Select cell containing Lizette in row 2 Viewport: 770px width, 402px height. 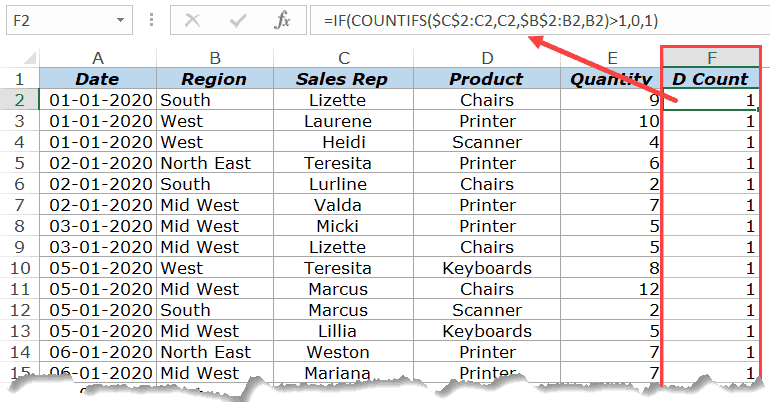point(343,100)
